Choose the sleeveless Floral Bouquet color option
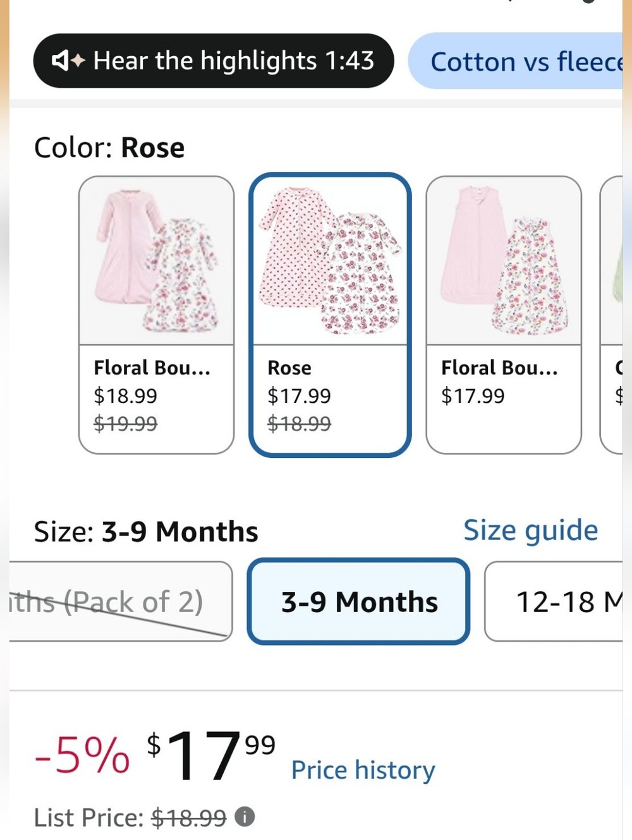The height and width of the screenshot is (840, 632). click(504, 315)
